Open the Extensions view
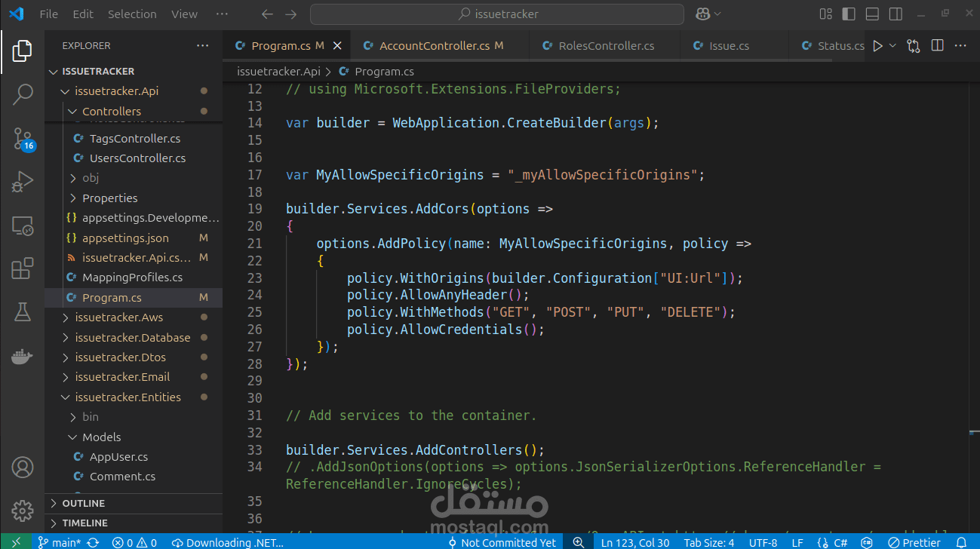Image resolution: width=980 pixels, height=549 pixels. pyautogui.click(x=23, y=268)
